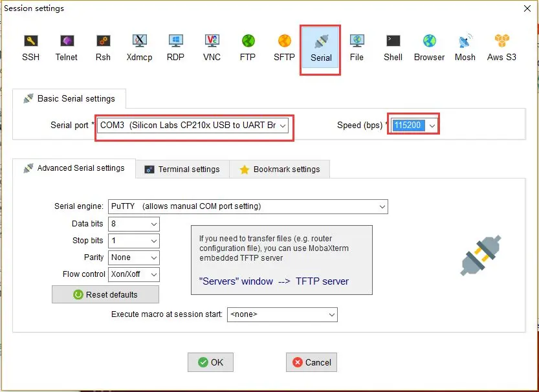Viewport: 539px width, 392px height.
Task: Confirm with the OK button
Action: [x=210, y=362]
